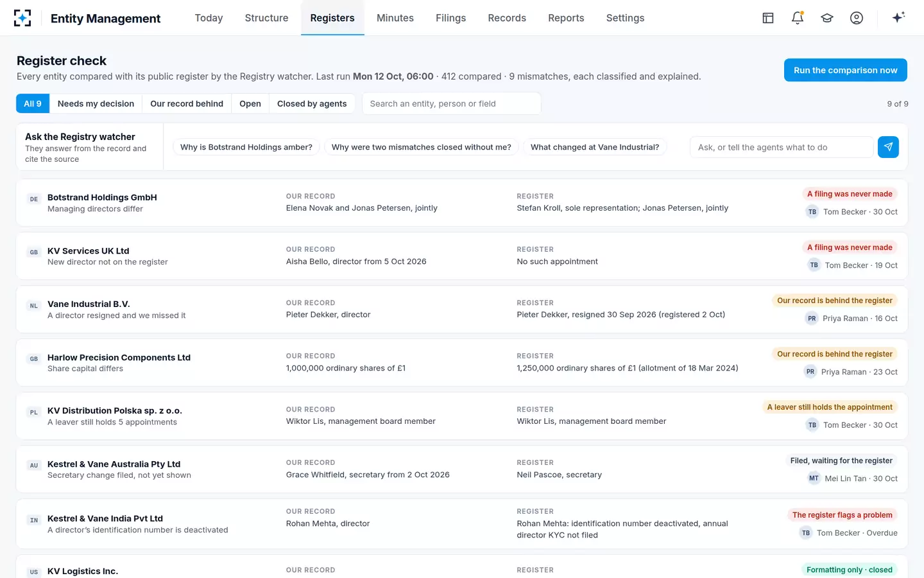Filter by Needs my decision
This screenshot has width=924, height=578.
tap(96, 103)
